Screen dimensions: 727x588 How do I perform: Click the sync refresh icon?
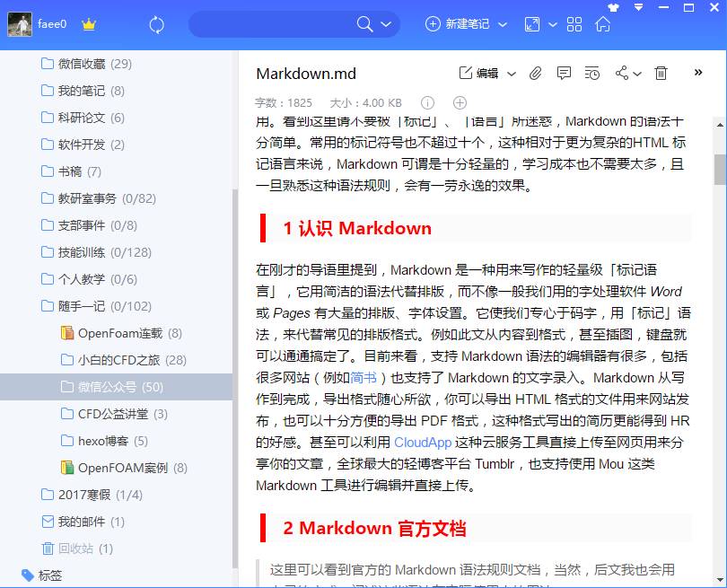pos(157,24)
